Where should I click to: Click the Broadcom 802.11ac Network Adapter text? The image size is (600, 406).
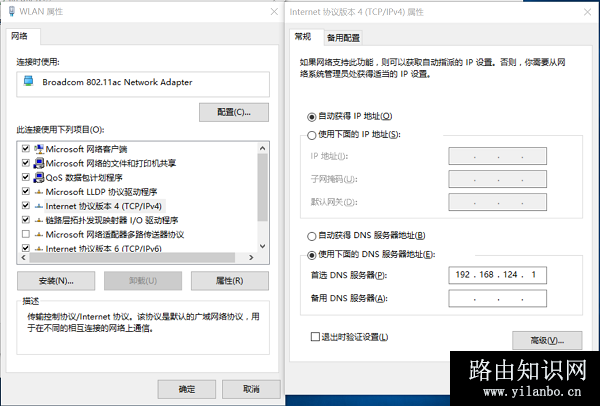[x=117, y=82]
